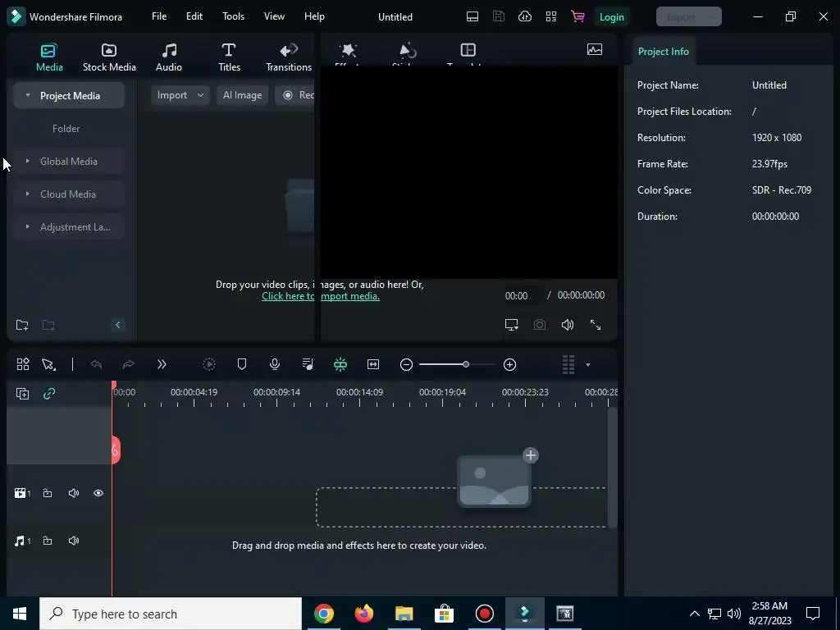This screenshot has width=840, height=630.
Task: Expand the Global Media section
Action: click(28, 162)
